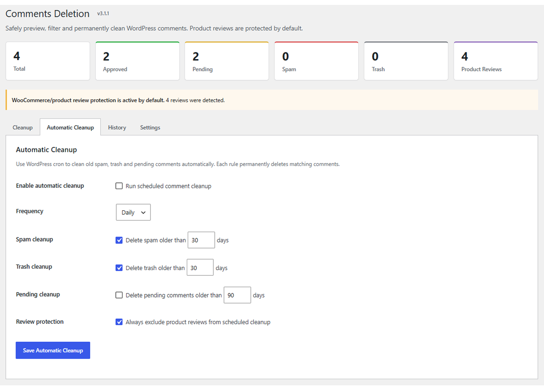This screenshot has height=392, width=544.
Task: Click the Pending comments stat card
Action: click(227, 61)
